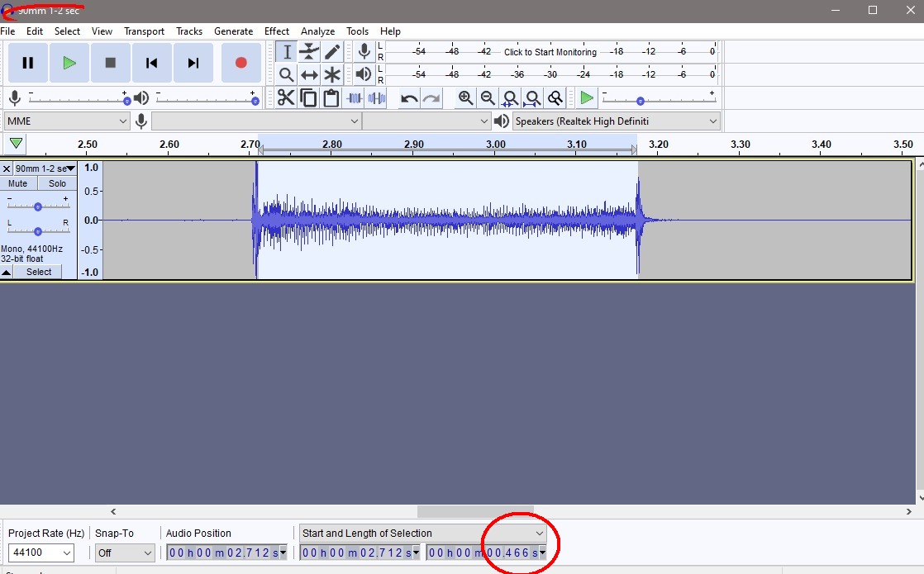Start playback with the Play button
The width and height of the screenshot is (924, 574).
pos(69,63)
